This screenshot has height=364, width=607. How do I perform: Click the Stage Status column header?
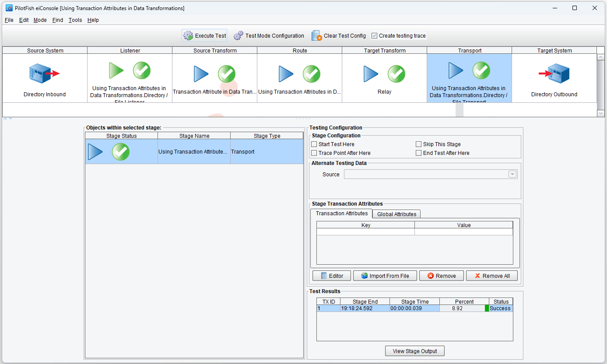point(122,136)
